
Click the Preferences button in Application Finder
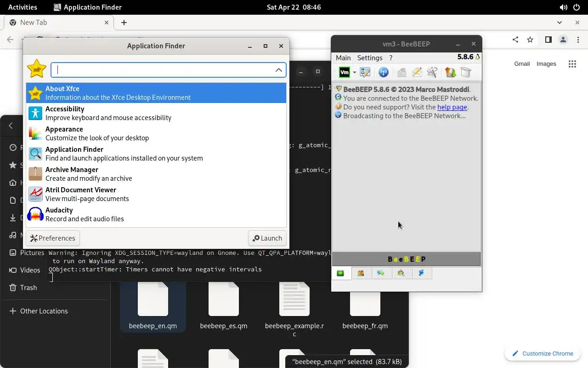click(53, 238)
